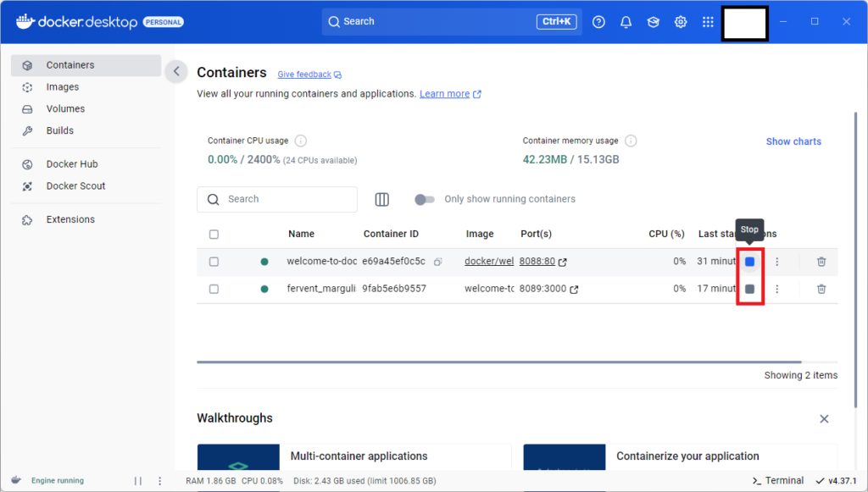Click container name welcome-to-doc
This screenshot has width=868, height=492.
tap(321, 261)
